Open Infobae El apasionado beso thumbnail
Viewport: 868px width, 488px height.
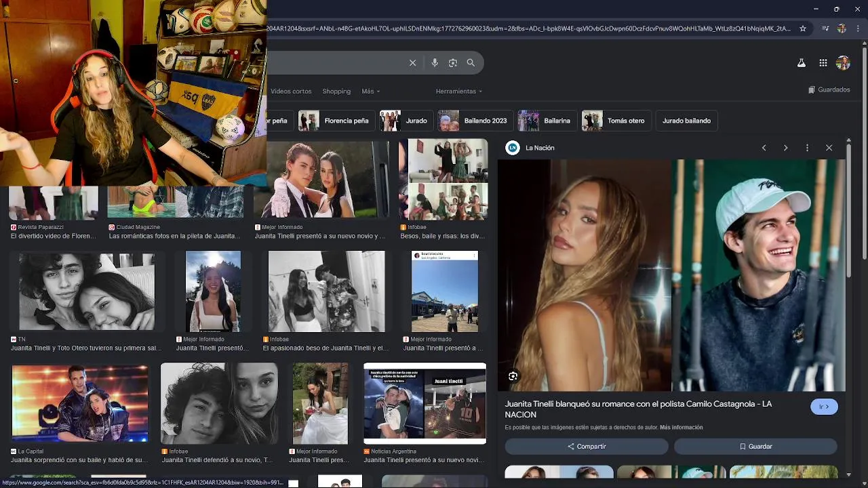[326, 291]
